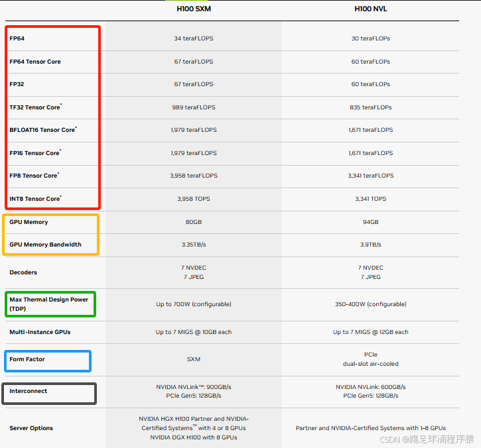Select the 3,341 TOPS cell

tap(371, 199)
